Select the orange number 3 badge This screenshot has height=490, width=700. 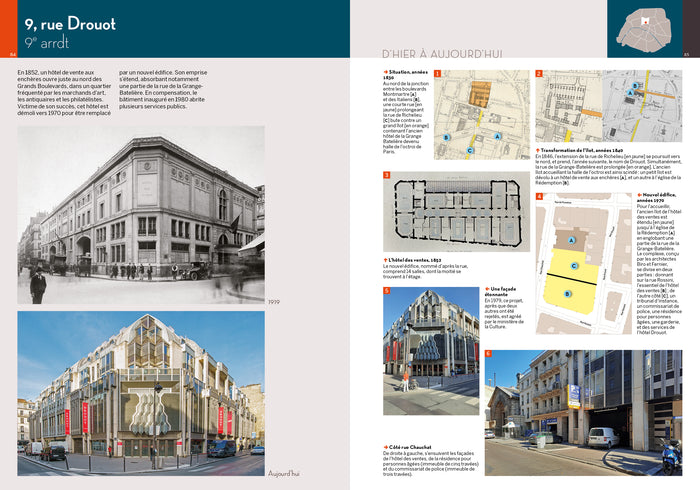tap(387, 175)
